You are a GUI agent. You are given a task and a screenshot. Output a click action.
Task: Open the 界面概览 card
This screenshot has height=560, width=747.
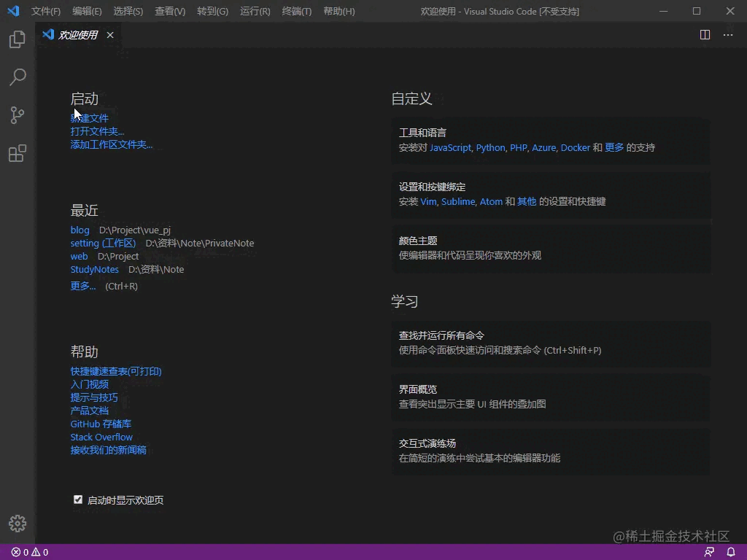(551, 398)
